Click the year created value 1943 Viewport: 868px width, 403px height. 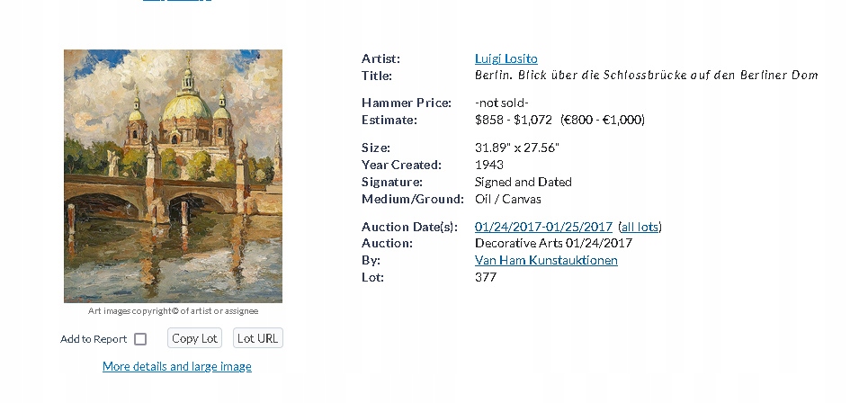489,165
